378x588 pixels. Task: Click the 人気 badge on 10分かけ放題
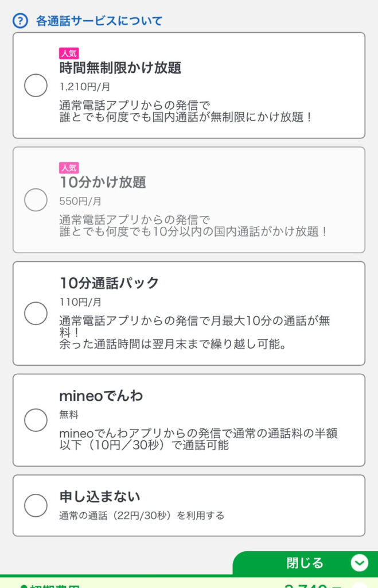pos(68,168)
